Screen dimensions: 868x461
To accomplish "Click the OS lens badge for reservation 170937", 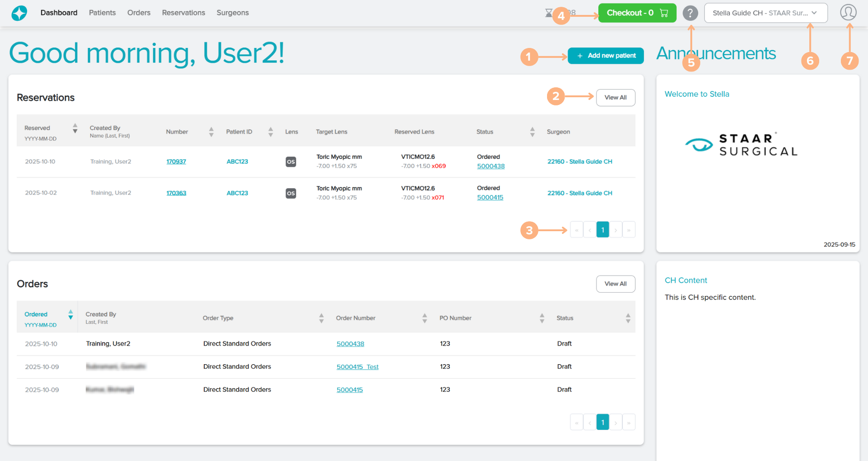I will [291, 162].
